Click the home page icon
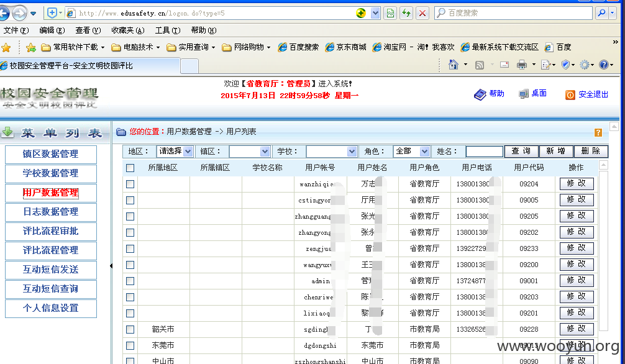The height and width of the screenshot is (364, 625). click(x=453, y=65)
